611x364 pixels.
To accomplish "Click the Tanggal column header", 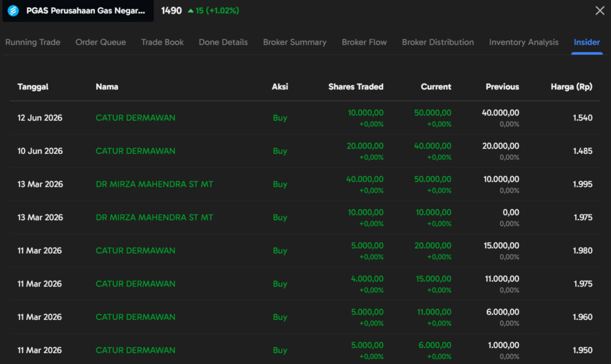I will (x=33, y=87).
